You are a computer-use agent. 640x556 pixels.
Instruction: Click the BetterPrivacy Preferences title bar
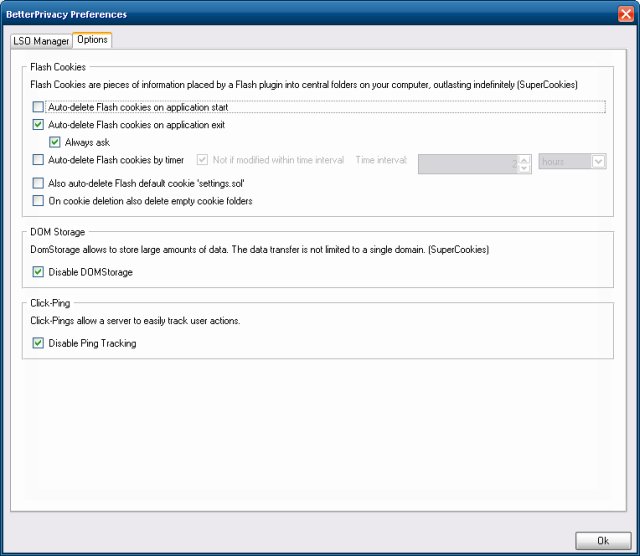tap(300, 14)
